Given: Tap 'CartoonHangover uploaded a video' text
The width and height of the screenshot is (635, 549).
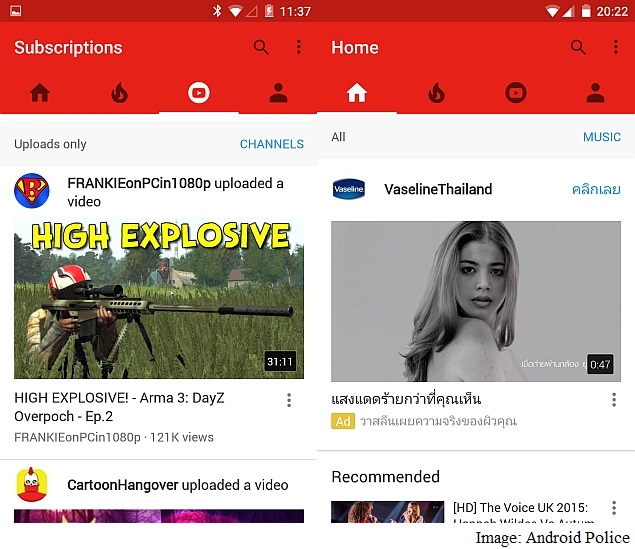Looking at the screenshot, I should 178,485.
